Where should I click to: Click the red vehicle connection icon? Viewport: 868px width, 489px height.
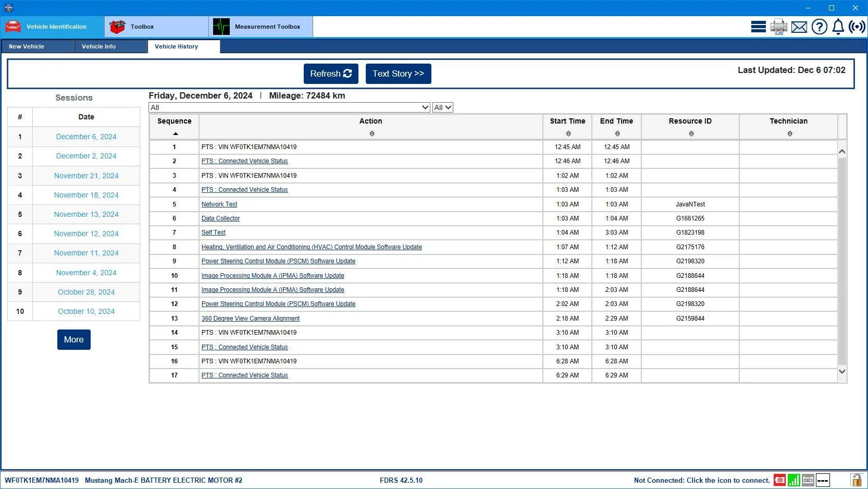tap(779, 480)
